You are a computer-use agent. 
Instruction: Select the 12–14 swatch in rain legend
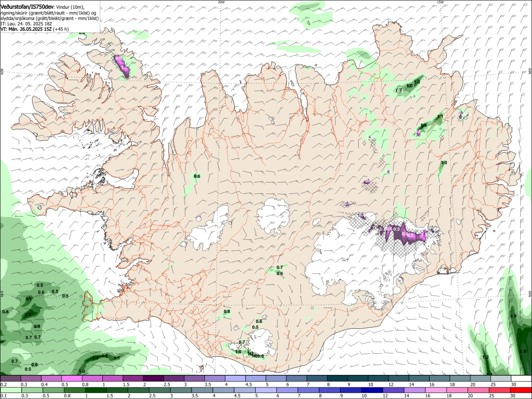pyautogui.click(x=393, y=390)
